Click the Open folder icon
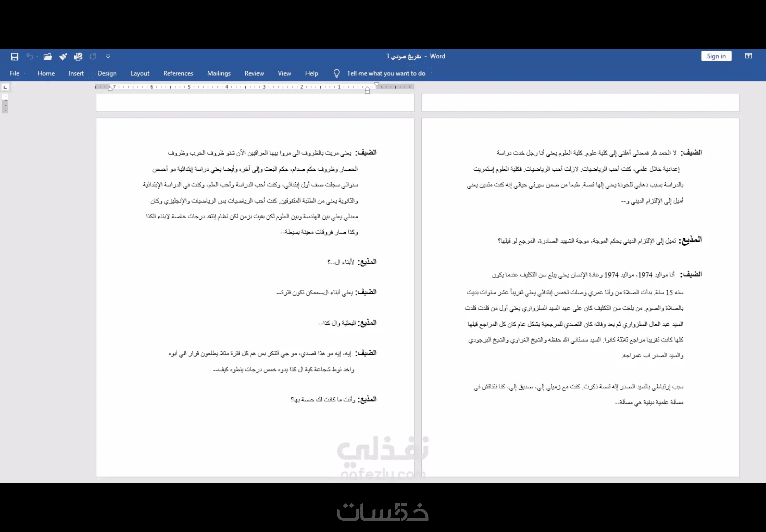This screenshot has height=532, width=766. (48, 57)
